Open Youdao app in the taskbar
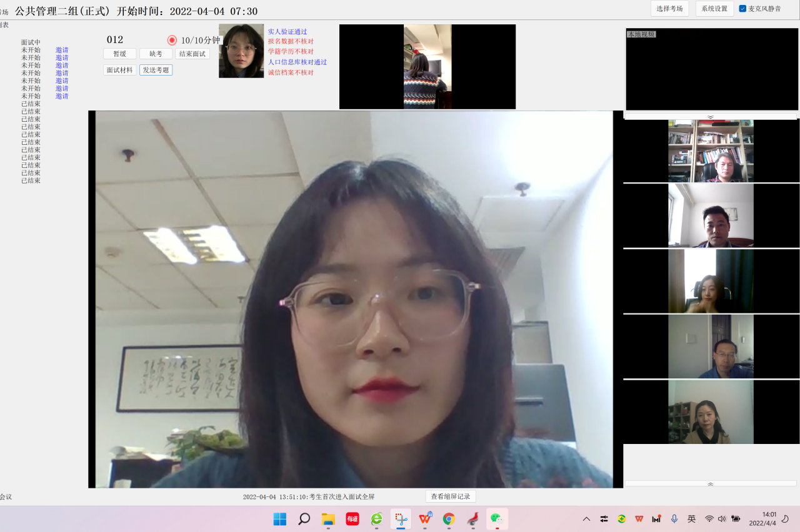The width and height of the screenshot is (800, 532). tap(352, 519)
